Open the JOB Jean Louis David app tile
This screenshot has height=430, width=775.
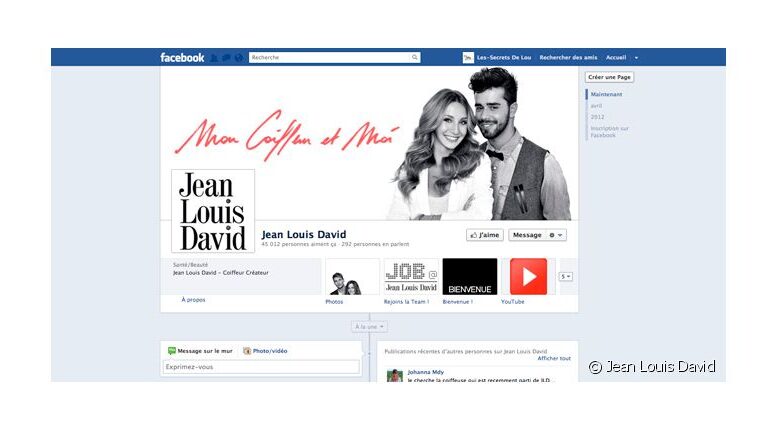point(411,277)
